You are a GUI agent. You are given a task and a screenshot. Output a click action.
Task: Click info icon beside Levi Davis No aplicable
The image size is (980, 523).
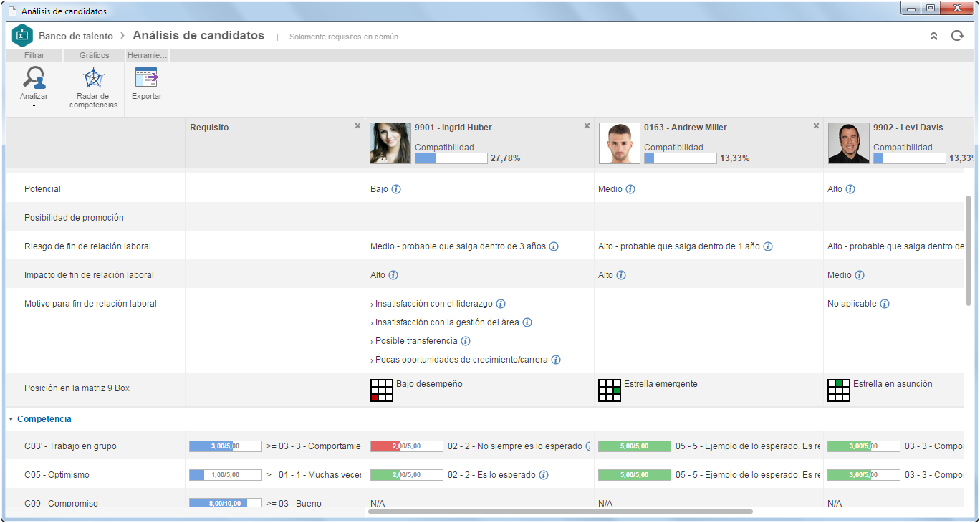[x=885, y=304]
